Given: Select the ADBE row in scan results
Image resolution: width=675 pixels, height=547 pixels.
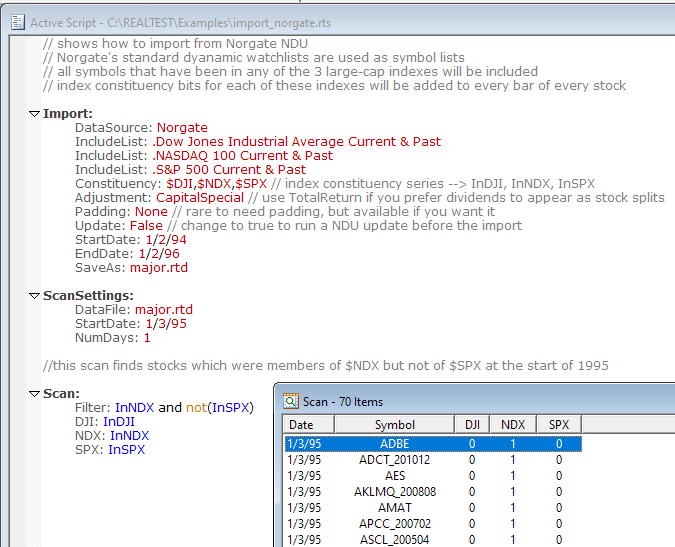Looking at the screenshot, I should 394,443.
